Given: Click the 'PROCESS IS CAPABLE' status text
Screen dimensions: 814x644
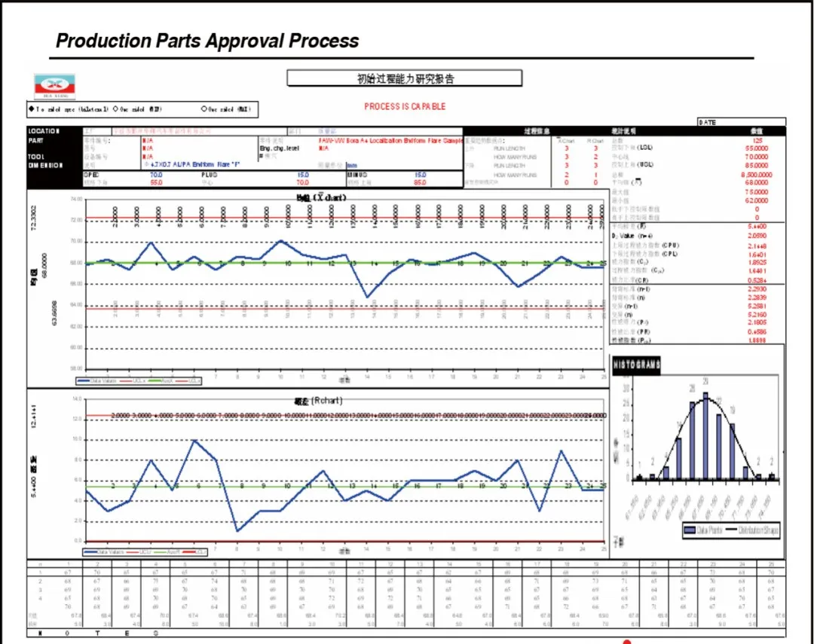Looking at the screenshot, I should (x=405, y=107).
